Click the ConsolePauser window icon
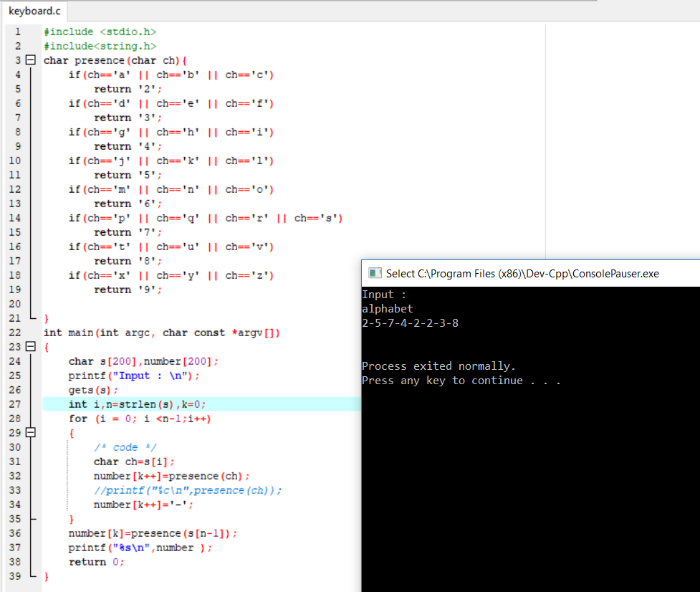This screenshot has height=592, width=700. (x=375, y=273)
